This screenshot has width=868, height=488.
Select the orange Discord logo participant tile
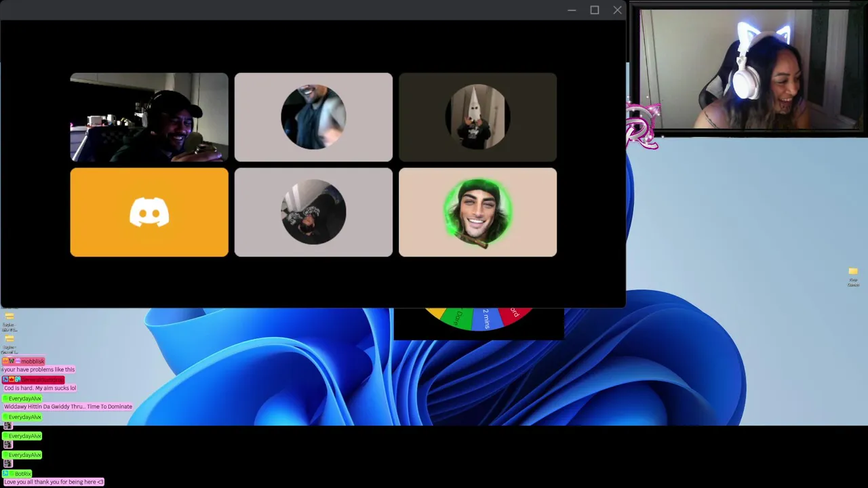click(149, 212)
